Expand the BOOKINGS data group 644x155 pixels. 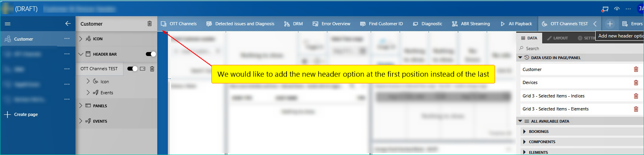tap(524, 131)
